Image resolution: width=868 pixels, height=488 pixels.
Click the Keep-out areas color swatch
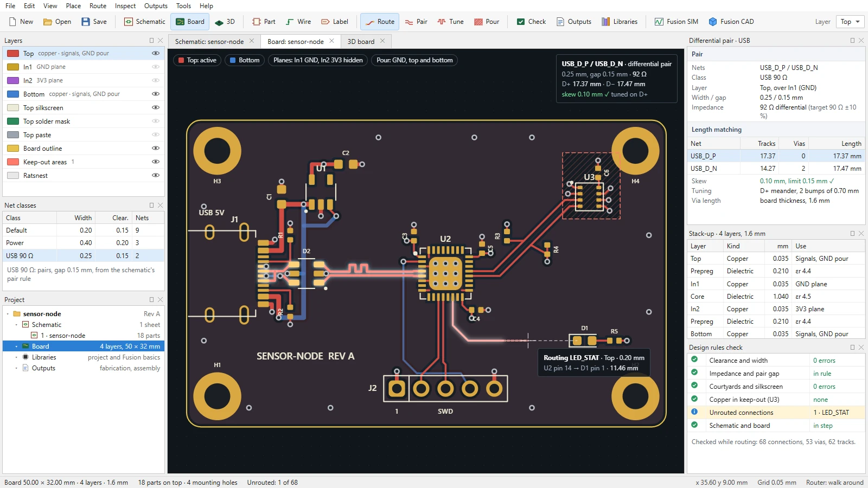coord(13,162)
